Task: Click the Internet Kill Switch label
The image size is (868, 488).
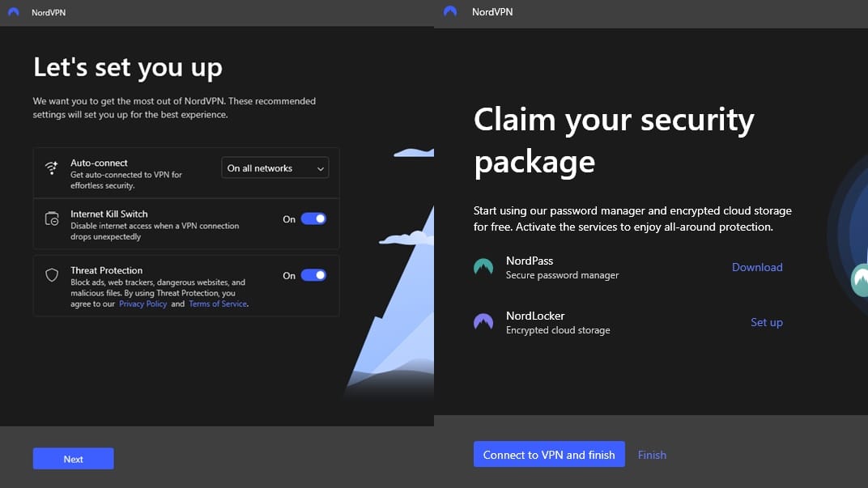Action: [109, 214]
